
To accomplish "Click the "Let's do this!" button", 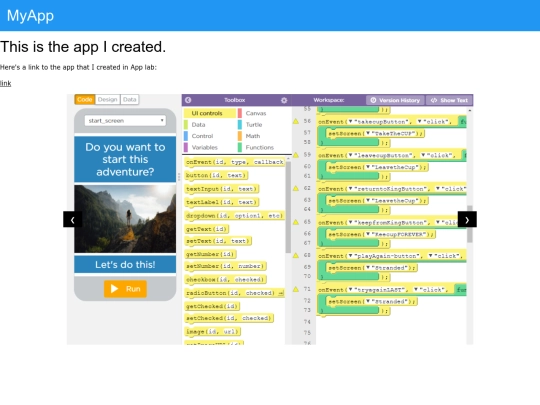I will (125, 264).
